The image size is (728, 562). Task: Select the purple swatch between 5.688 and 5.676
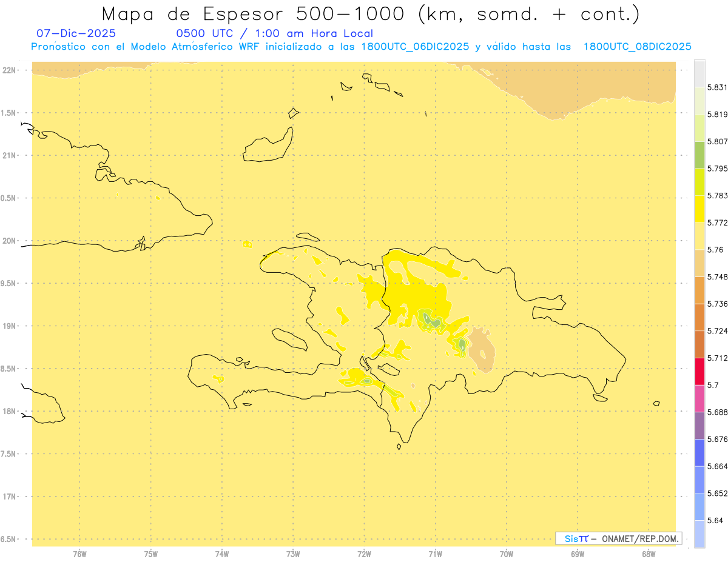(x=699, y=426)
